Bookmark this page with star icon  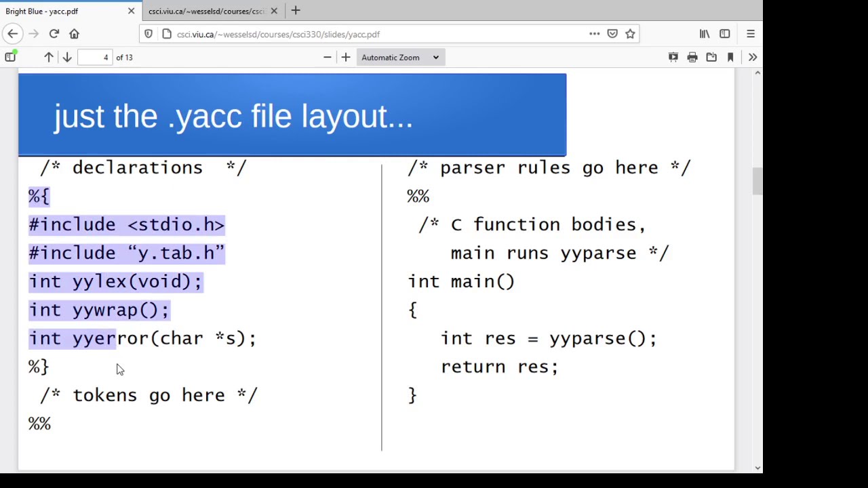[x=630, y=34]
